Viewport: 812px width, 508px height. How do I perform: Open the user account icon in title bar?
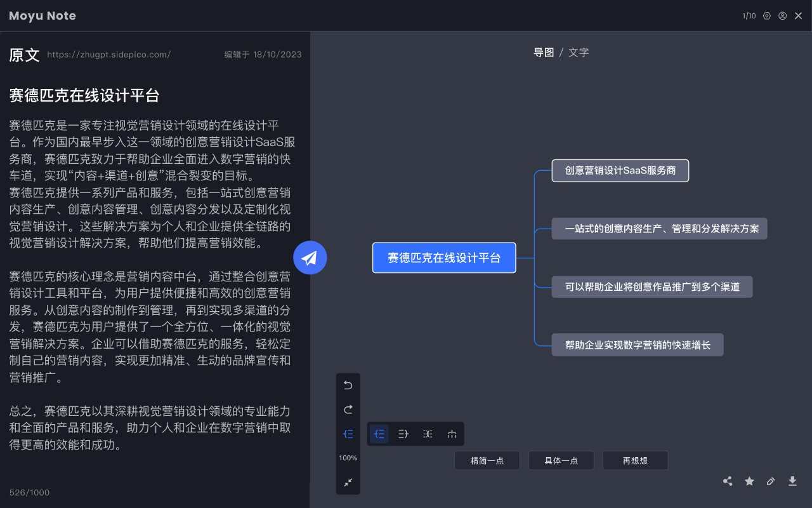click(782, 15)
